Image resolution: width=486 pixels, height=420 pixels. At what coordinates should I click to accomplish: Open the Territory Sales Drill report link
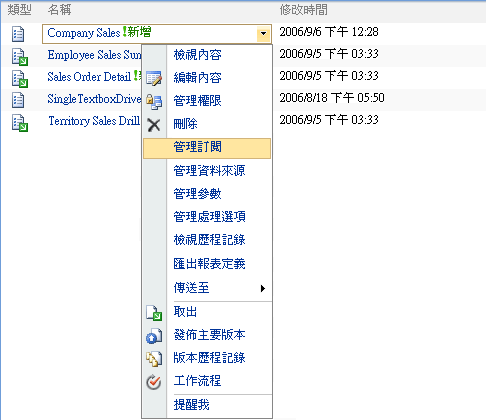[94, 121]
